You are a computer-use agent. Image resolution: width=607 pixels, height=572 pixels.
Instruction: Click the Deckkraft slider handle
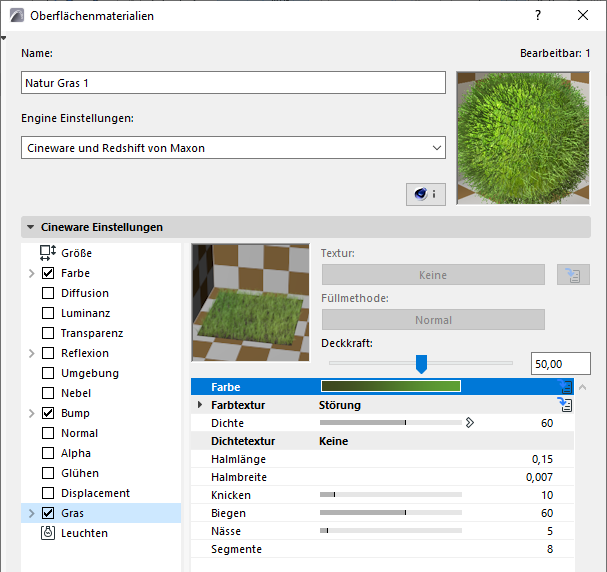421,363
